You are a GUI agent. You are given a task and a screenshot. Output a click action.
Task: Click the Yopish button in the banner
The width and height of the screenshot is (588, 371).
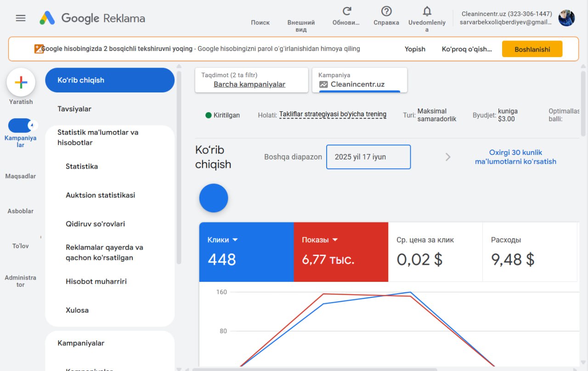pos(415,49)
